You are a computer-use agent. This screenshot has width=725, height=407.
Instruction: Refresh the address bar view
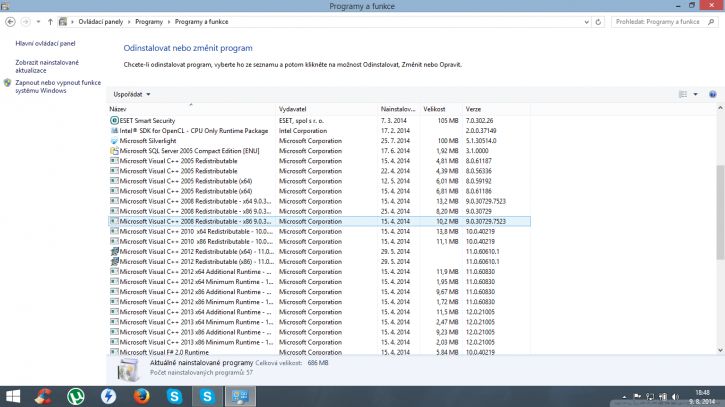coord(598,22)
